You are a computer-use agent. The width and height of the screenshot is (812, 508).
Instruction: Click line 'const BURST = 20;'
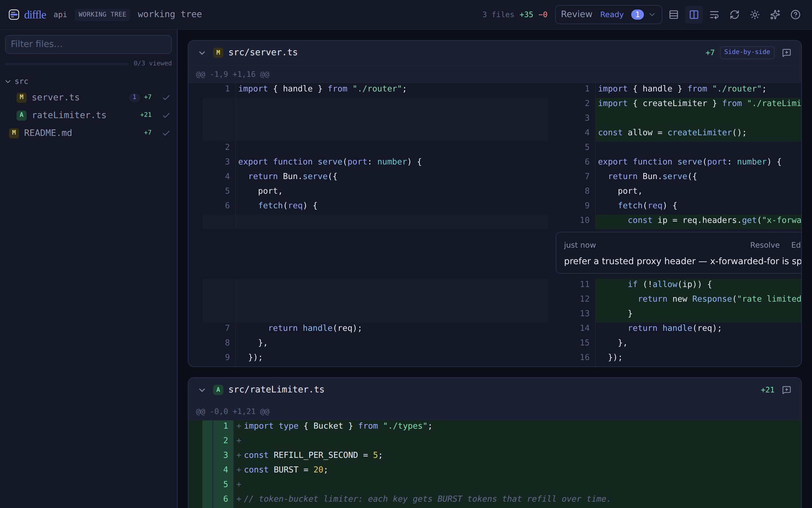click(x=285, y=470)
